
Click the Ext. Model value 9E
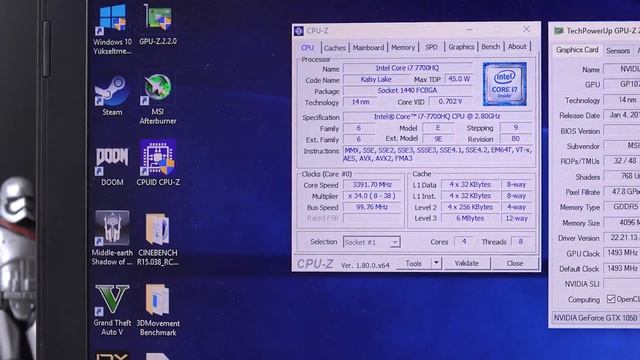click(438, 139)
